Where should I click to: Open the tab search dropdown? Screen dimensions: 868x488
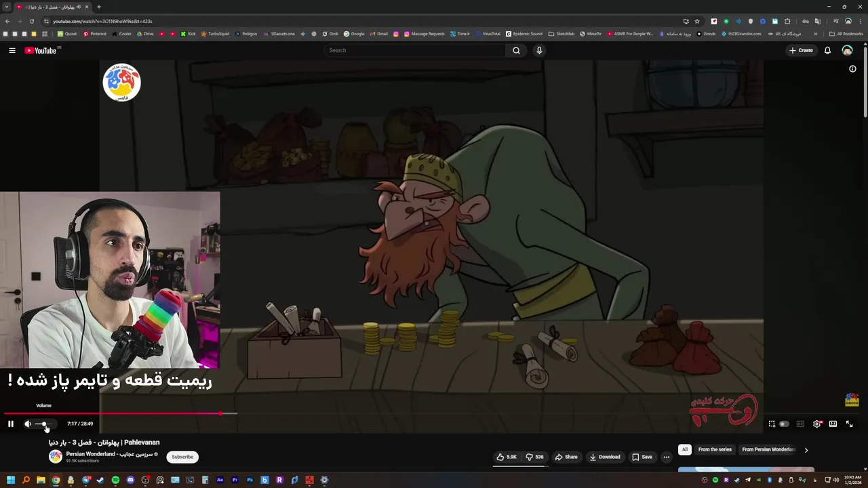[x=7, y=7]
